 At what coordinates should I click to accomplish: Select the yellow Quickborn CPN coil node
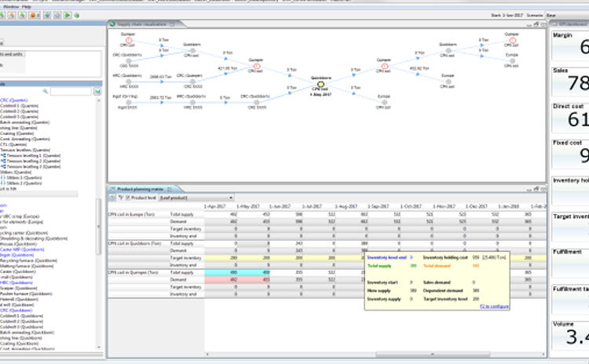click(x=321, y=84)
